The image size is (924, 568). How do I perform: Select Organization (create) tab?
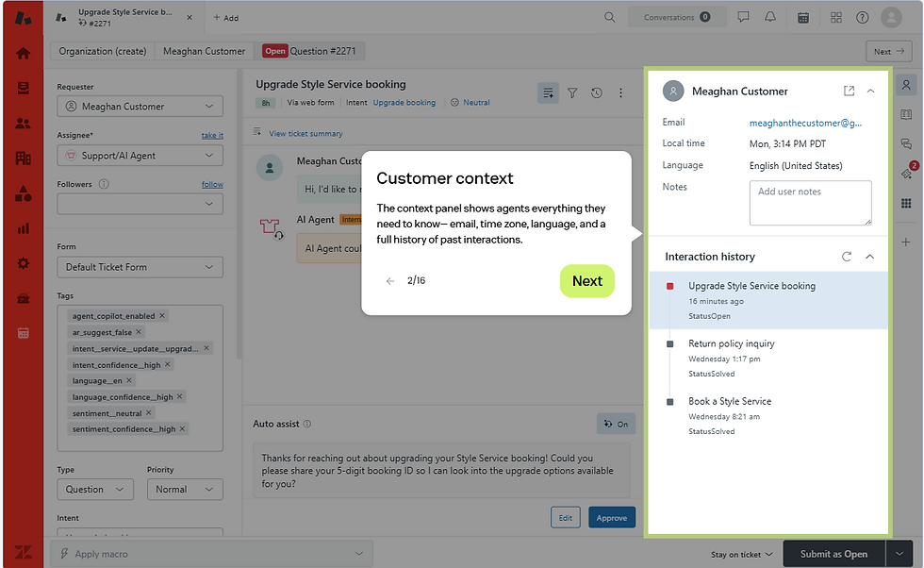click(x=103, y=51)
